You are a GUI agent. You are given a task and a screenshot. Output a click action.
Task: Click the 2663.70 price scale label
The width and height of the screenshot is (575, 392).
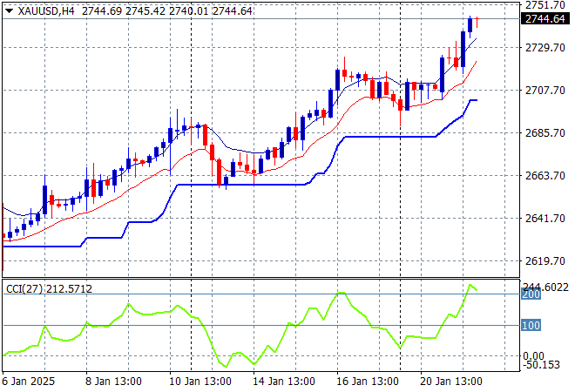tap(545, 176)
